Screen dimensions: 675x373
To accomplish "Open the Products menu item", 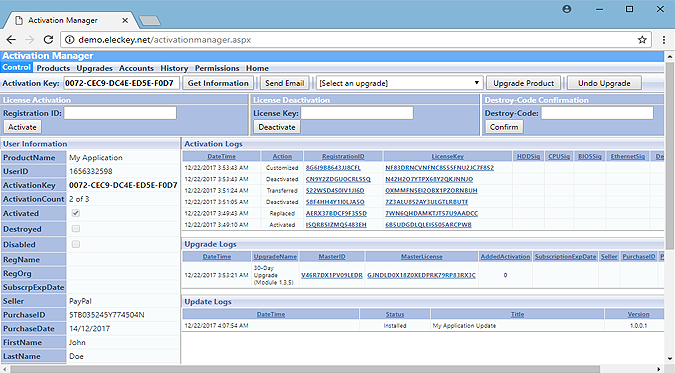I will tap(53, 68).
